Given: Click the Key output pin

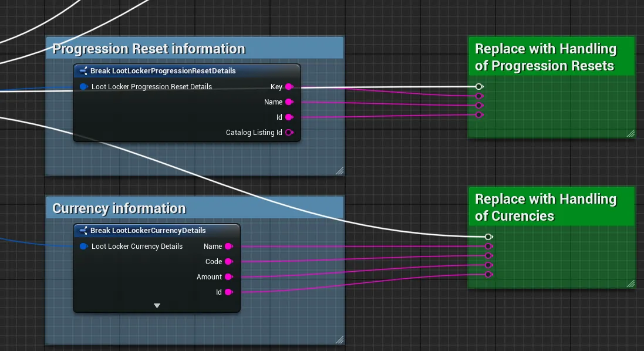Looking at the screenshot, I should [x=289, y=87].
